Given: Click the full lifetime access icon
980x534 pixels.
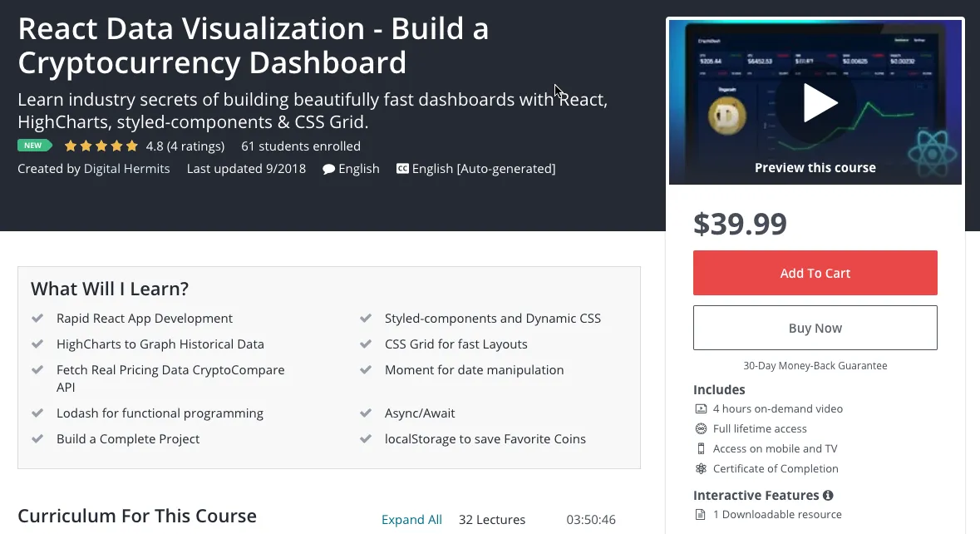Looking at the screenshot, I should (x=701, y=429).
